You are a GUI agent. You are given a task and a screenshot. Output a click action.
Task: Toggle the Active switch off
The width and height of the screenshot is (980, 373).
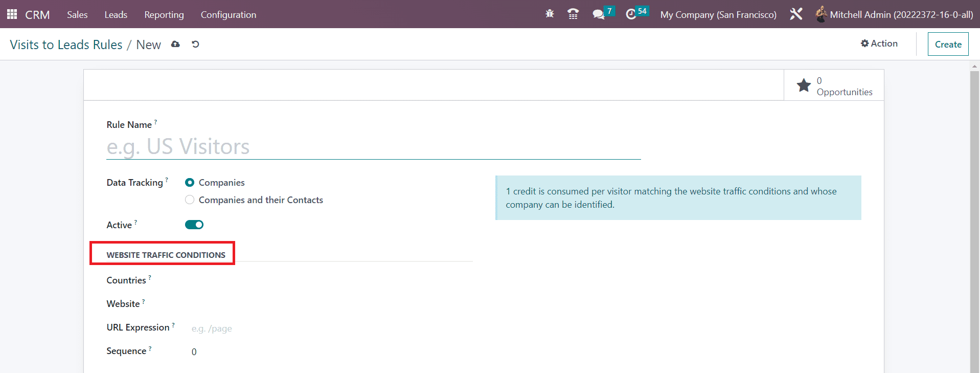click(194, 225)
